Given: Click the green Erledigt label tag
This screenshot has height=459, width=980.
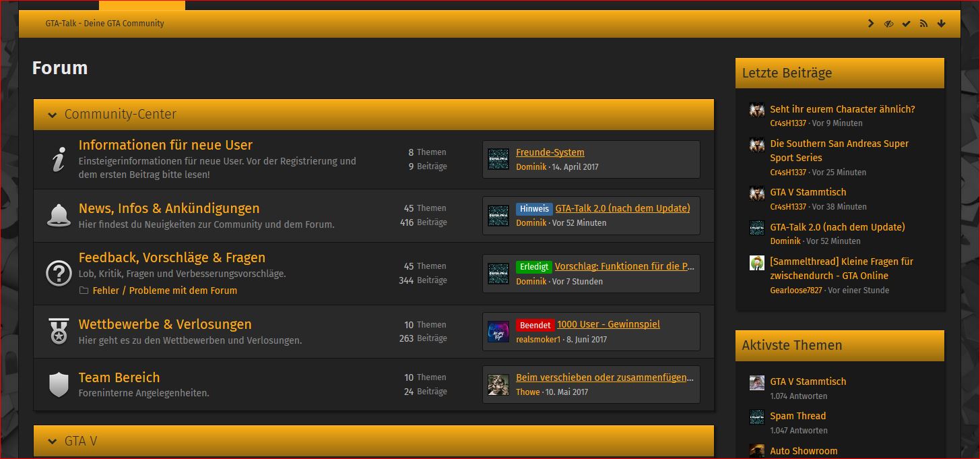Looking at the screenshot, I should [533, 267].
